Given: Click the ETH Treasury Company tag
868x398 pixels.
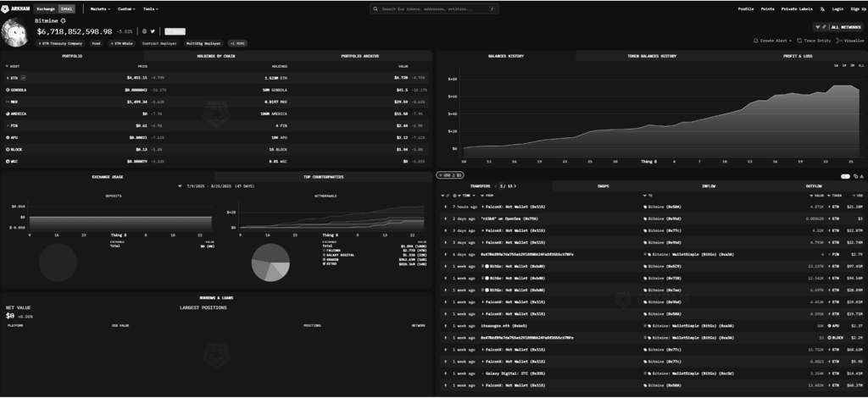Looking at the screenshot, I should (x=61, y=43).
